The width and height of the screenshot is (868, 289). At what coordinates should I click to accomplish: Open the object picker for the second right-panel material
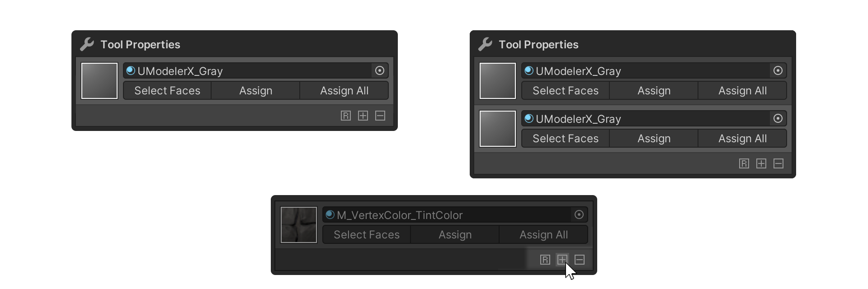778,118
